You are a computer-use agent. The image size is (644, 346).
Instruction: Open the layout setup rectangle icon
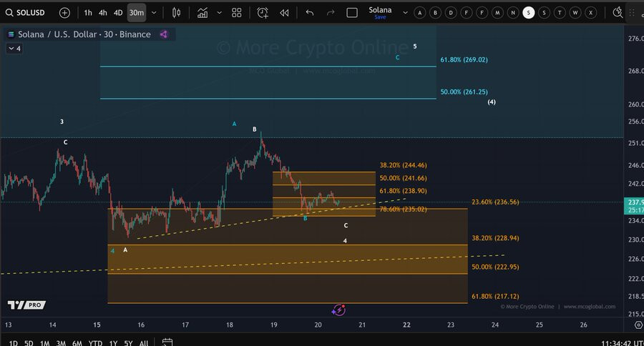tap(352, 13)
